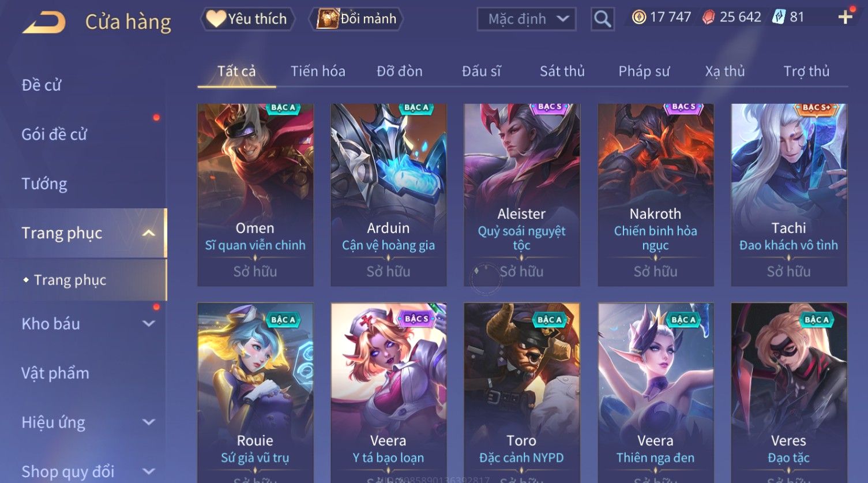Expand the Kho báu sidebar section
Screen dimensions: 868x483
coord(149,324)
